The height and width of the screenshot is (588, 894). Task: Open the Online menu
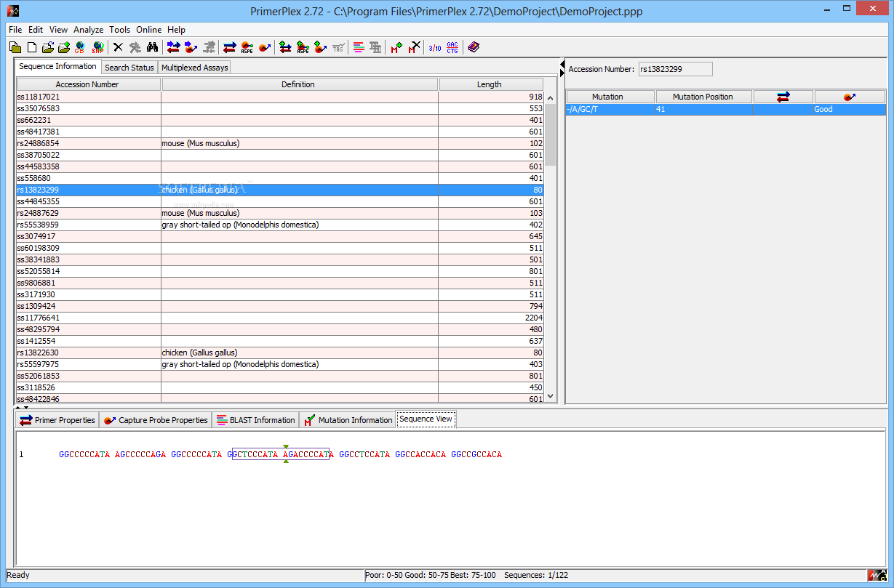pos(149,30)
